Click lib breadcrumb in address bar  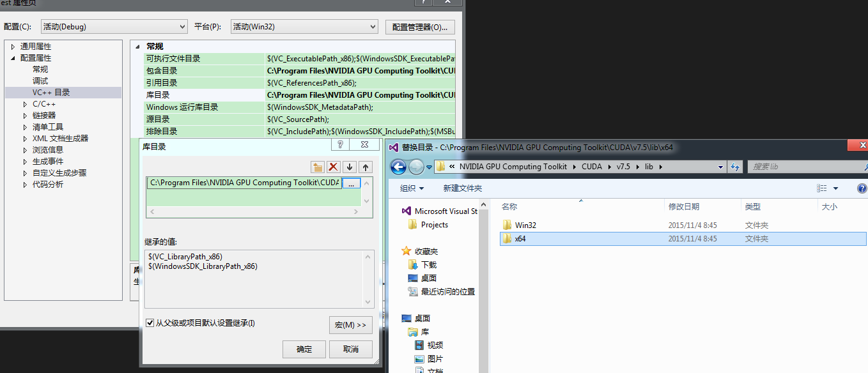(649, 167)
